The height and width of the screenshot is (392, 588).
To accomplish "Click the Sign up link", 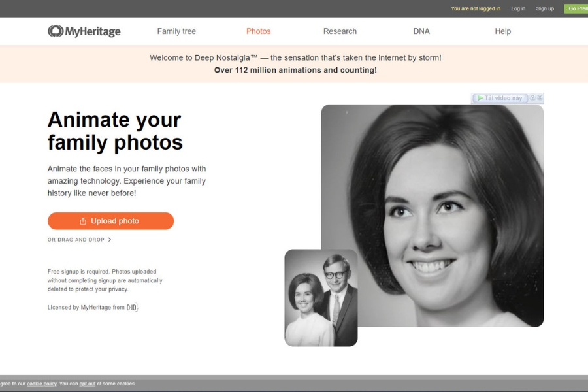I will click(545, 8).
